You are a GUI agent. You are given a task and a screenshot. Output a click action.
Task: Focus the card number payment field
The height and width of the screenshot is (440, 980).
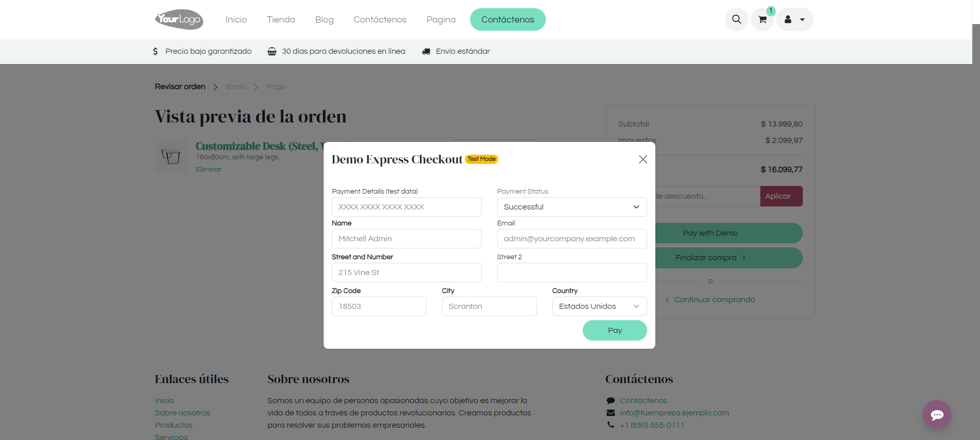[x=406, y=207]
